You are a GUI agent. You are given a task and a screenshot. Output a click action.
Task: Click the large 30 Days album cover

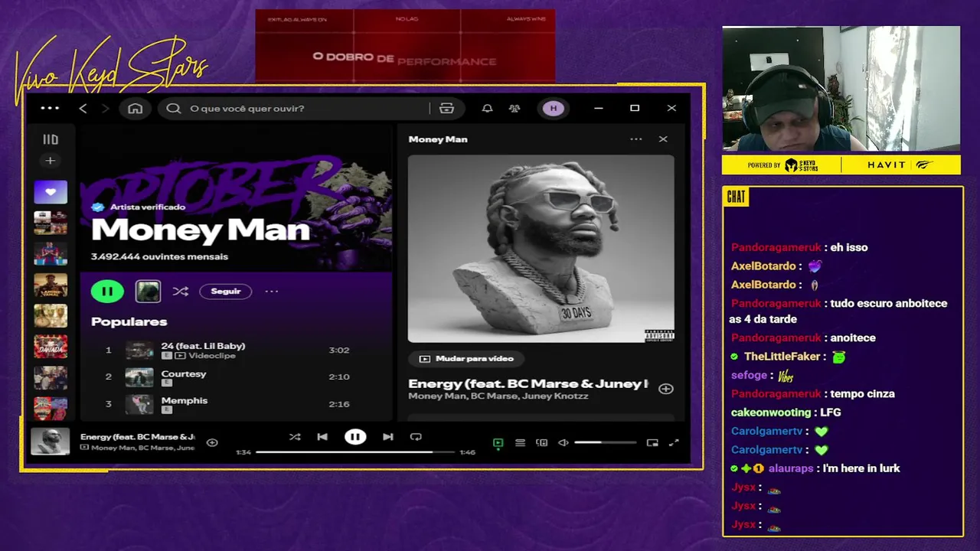point(541,249)
